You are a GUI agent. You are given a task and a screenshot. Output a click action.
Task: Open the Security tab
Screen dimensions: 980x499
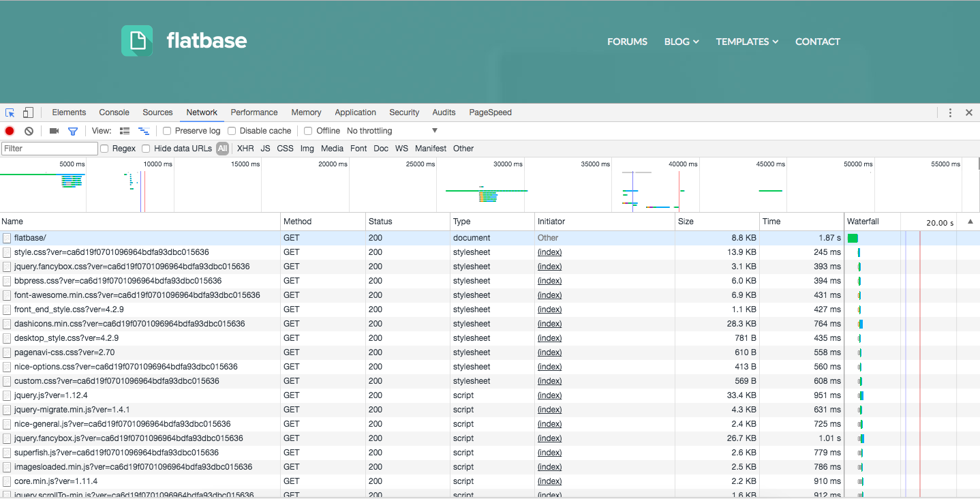coord(404,112)
